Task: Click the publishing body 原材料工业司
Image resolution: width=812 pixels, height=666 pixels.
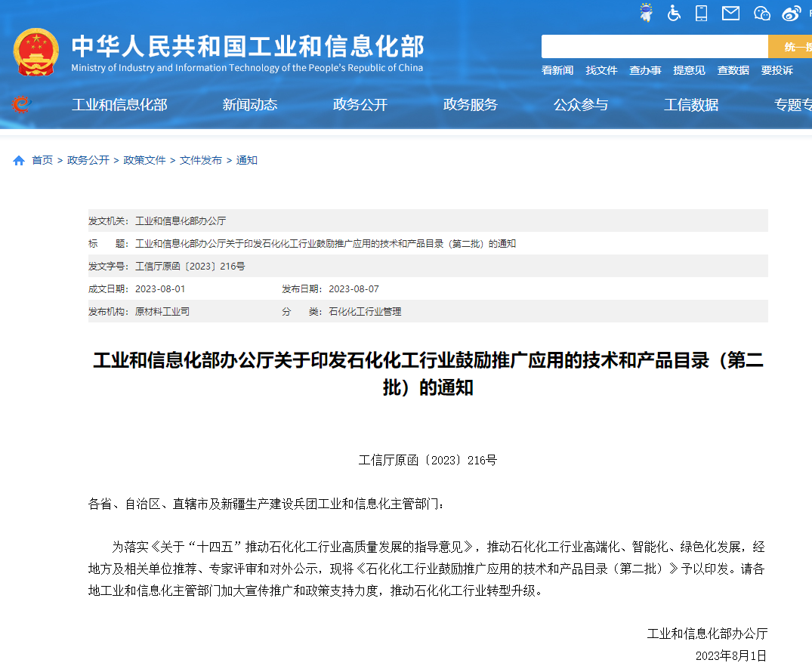Action: [x=162, y=312]
